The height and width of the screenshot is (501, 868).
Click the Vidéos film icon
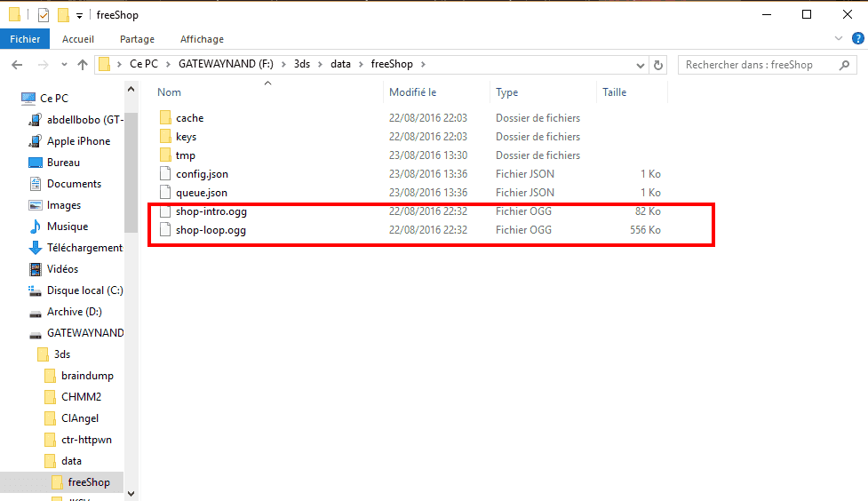tap(36, 269)
